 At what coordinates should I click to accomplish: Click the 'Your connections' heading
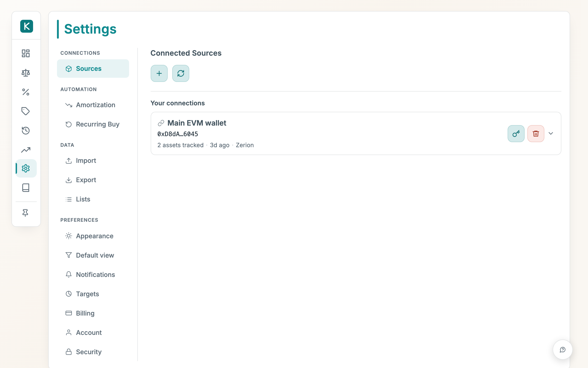click(178, 103)
